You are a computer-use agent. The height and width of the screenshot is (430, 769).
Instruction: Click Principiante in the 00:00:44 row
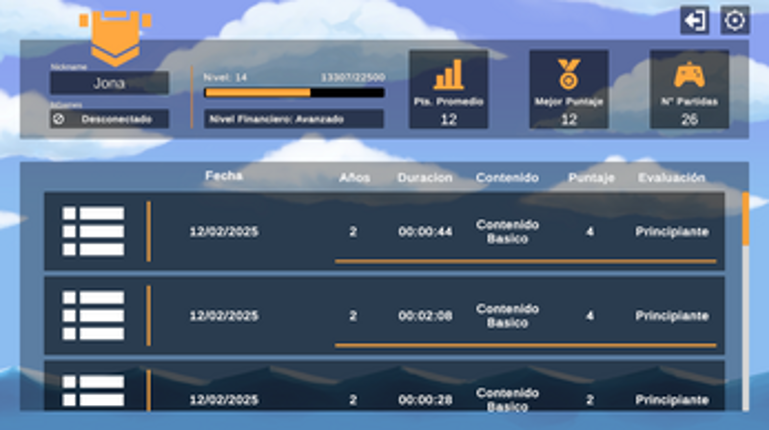click(x=672, y=231)
